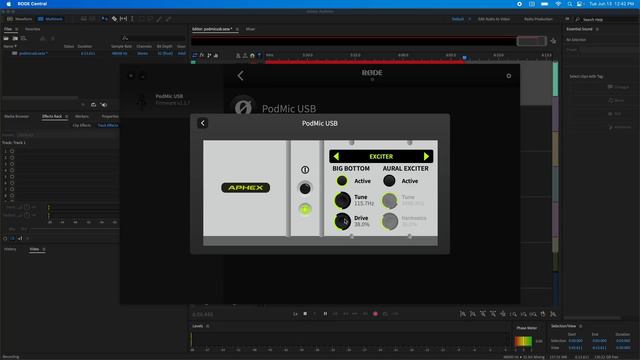Open Spotlight search in the menu bar
Screen dimensions: 640x360
pos(569,4)
